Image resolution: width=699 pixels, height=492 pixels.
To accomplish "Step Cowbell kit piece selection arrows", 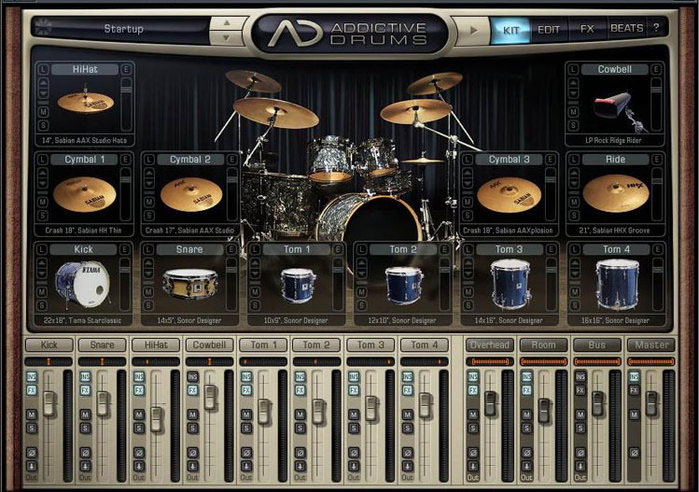I will tap(573, 88).
